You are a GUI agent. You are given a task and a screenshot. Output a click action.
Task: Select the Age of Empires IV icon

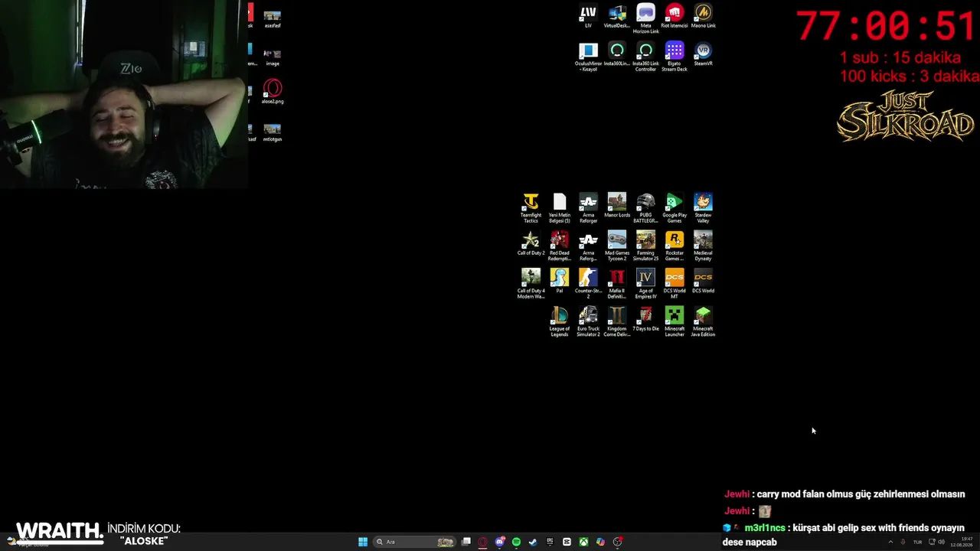point(645,284)
